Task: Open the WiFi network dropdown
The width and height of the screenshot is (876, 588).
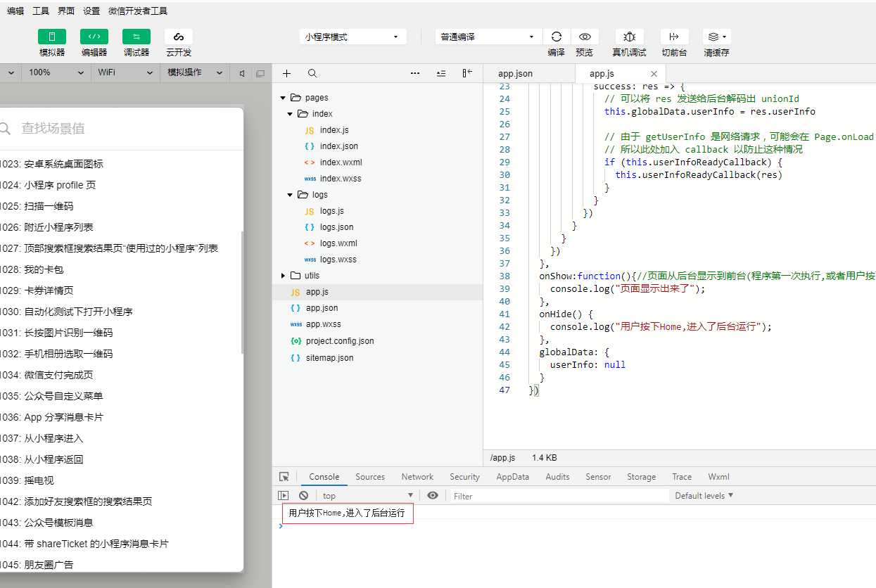Action: click(125, 72)
